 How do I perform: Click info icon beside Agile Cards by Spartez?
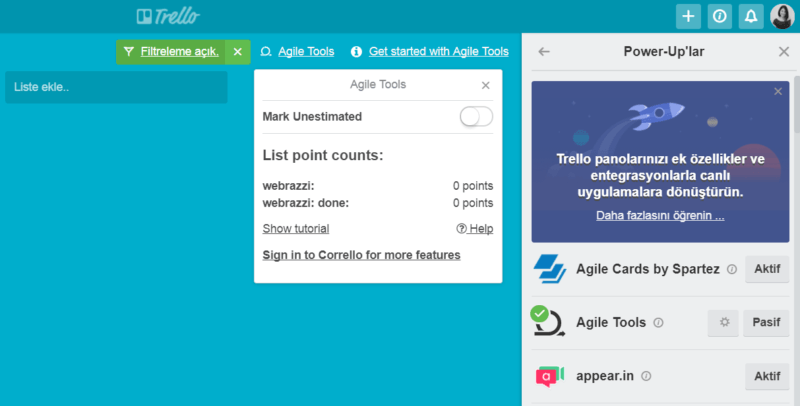click(732, 269)
